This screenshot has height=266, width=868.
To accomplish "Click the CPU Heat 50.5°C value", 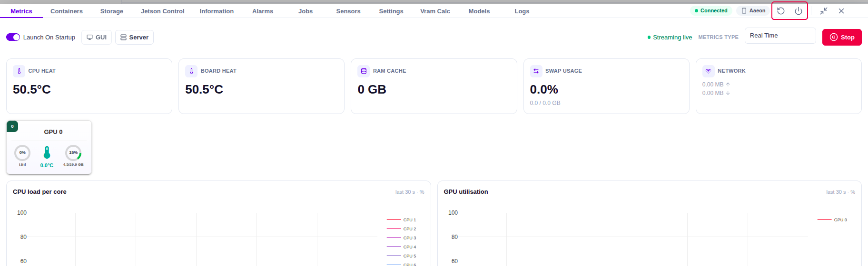I will (x=32, y=89).
